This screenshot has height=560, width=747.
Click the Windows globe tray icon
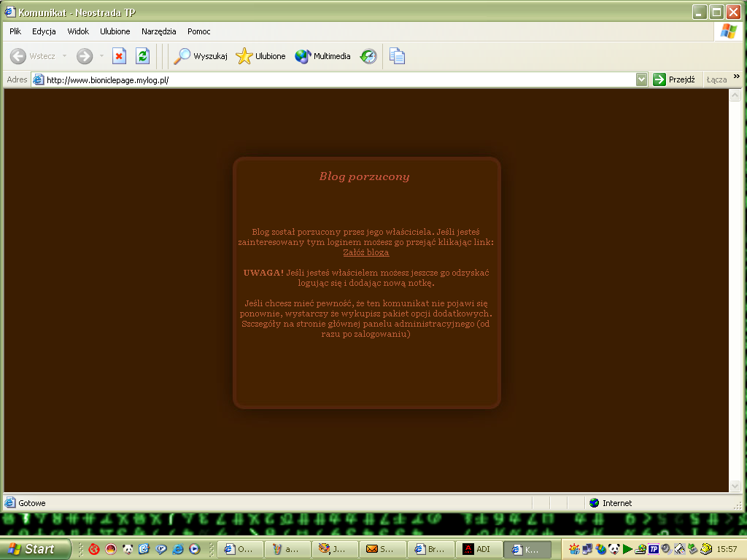[x=601, y=549]
